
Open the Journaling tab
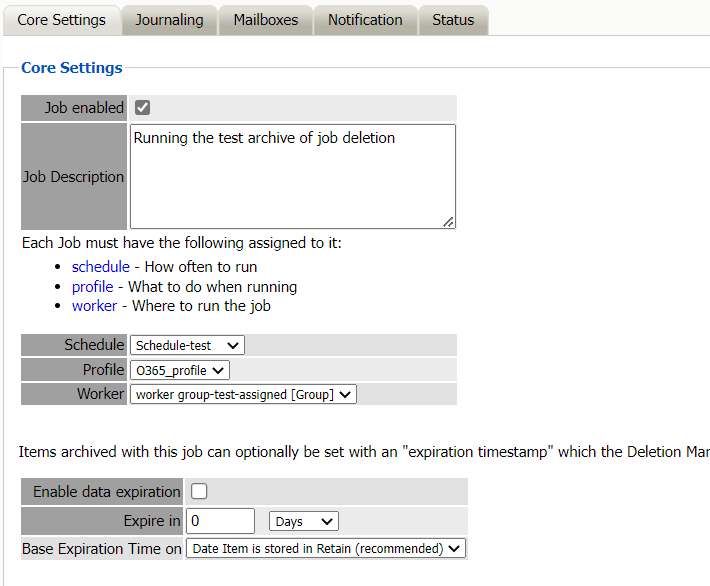pos(169,20)
